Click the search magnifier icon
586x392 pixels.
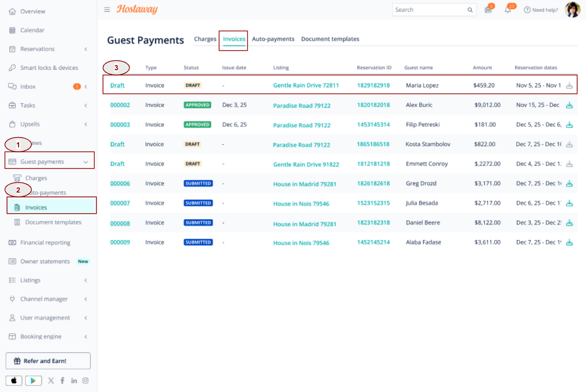click(470, 10)
